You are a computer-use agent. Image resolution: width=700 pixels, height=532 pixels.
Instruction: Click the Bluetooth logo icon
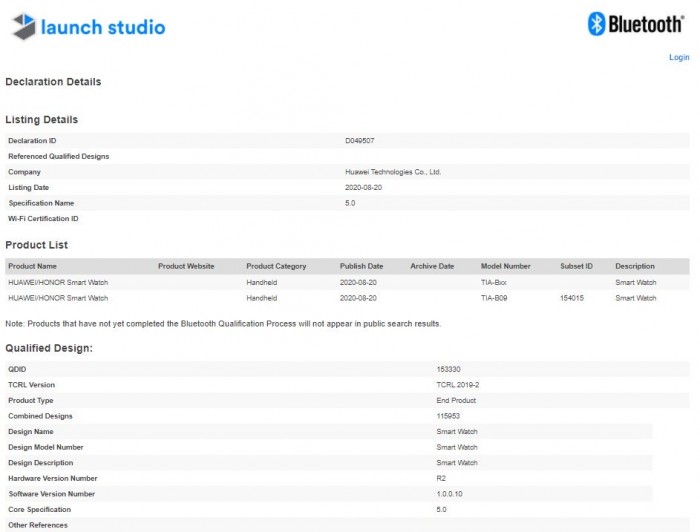click(x=597, y=24)
